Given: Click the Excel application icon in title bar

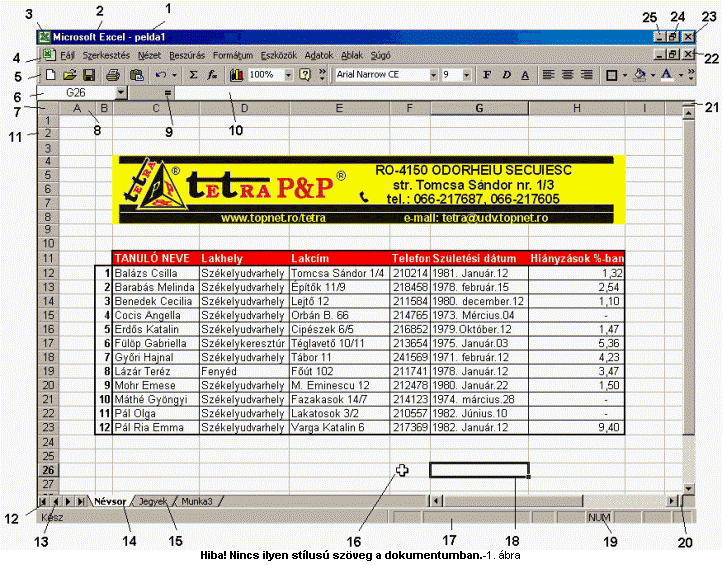Looking at the screenshot, I should pos(44,37).
